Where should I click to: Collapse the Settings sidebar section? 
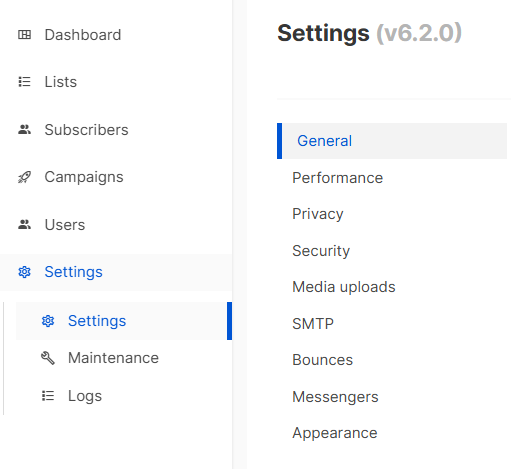(x=116, y=272)
